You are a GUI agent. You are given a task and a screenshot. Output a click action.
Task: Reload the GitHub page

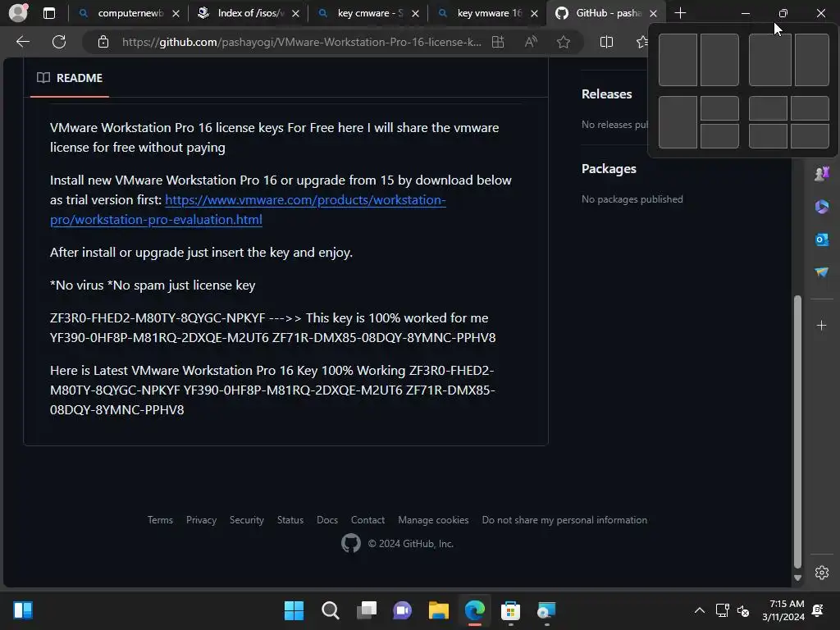pyautogui.click(x=59, y=42)
